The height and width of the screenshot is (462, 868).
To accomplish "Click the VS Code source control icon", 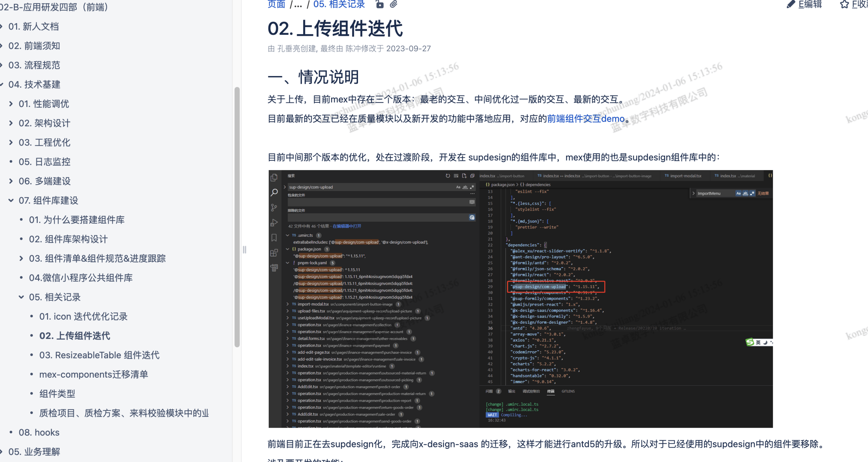I will (x=274, y=208).
